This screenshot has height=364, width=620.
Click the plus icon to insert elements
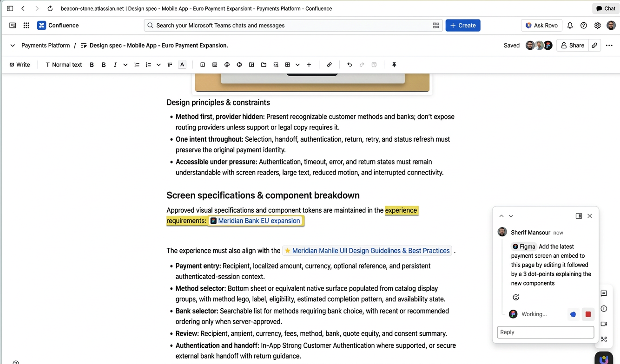309,65
